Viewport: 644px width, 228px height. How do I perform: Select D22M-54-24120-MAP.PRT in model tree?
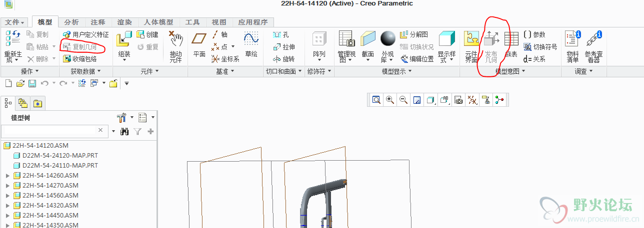pos(55,155)
